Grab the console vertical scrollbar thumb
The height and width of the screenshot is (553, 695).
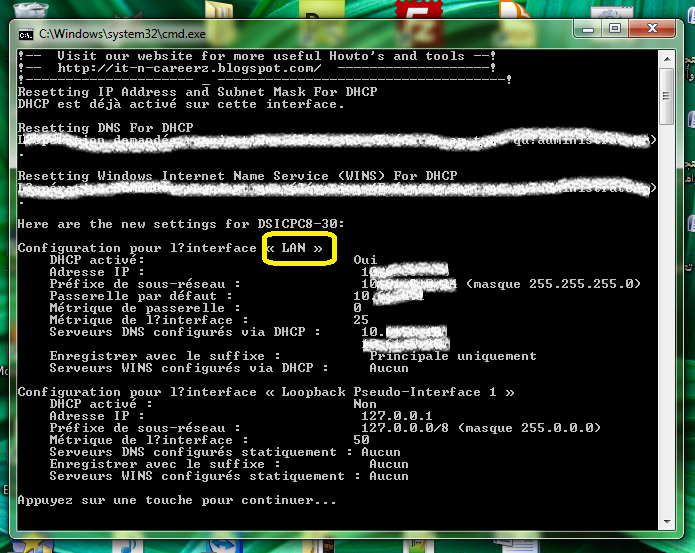666,96
